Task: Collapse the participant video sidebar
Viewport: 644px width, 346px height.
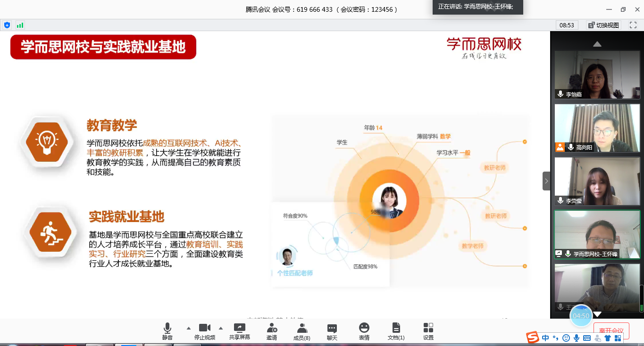Action: pyautogui.click(x=546, y=181)
